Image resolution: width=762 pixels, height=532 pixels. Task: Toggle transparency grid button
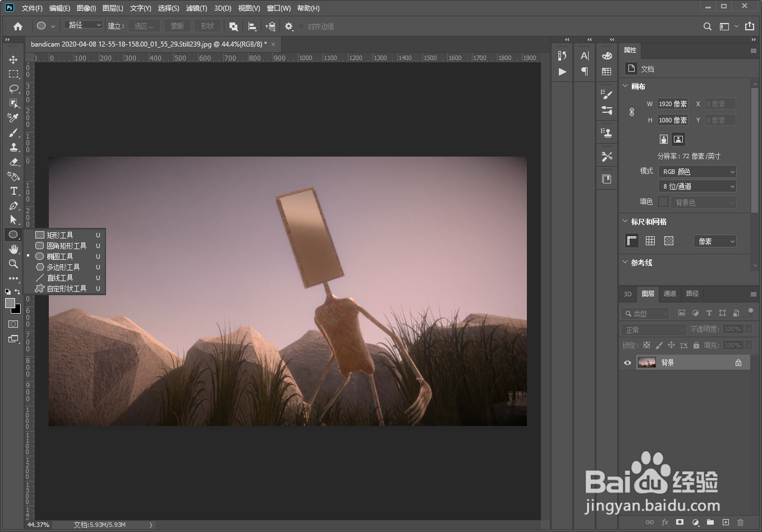tap(669, 241)
